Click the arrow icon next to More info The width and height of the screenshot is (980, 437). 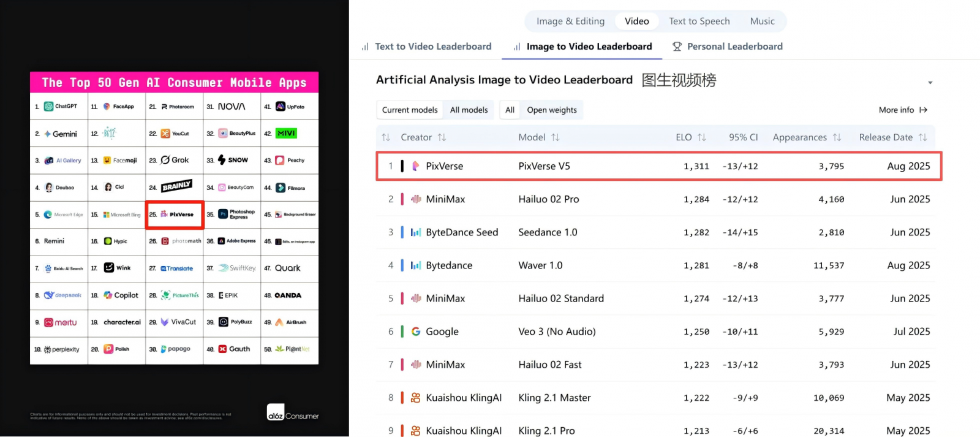tap(924, 110)
